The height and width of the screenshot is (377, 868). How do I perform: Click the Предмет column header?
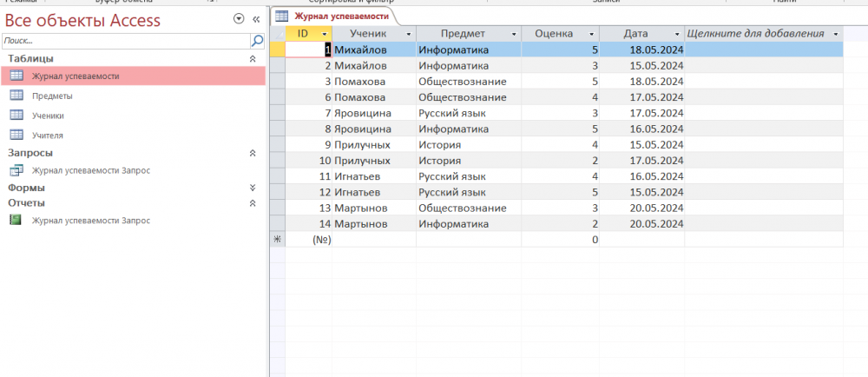462,34
